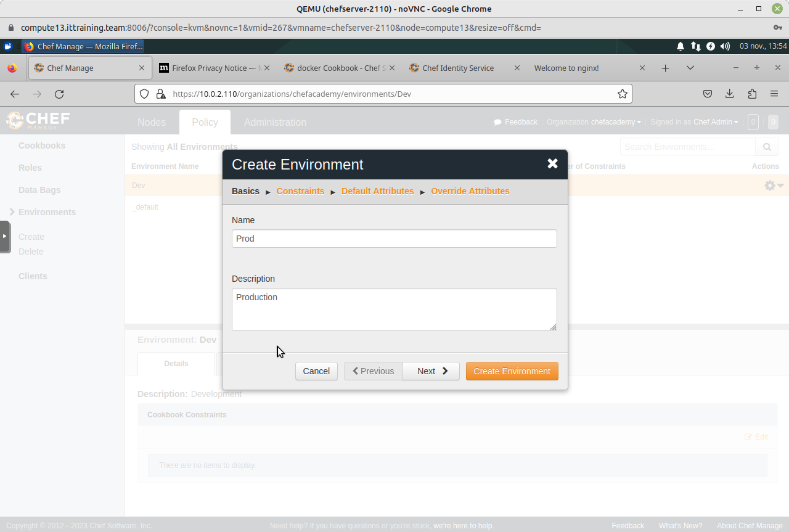Click the Search Environments field

coord(688,147)
